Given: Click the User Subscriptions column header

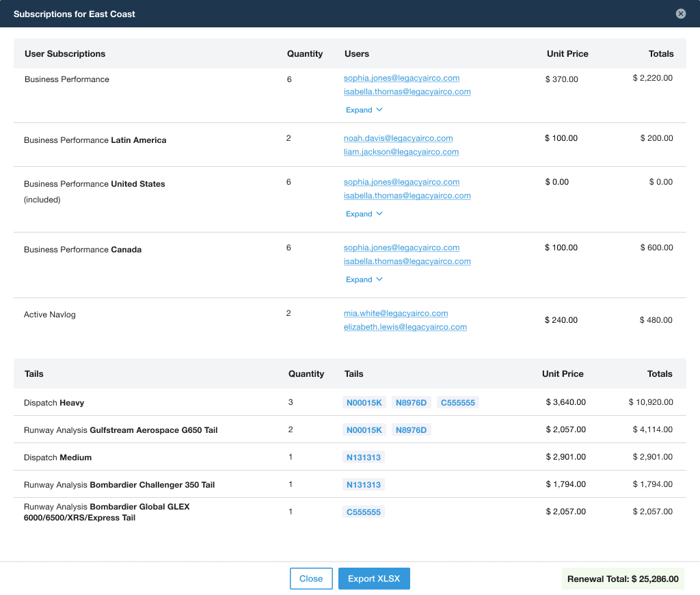Looking at the screenshot, I should [x=65, y=53].
